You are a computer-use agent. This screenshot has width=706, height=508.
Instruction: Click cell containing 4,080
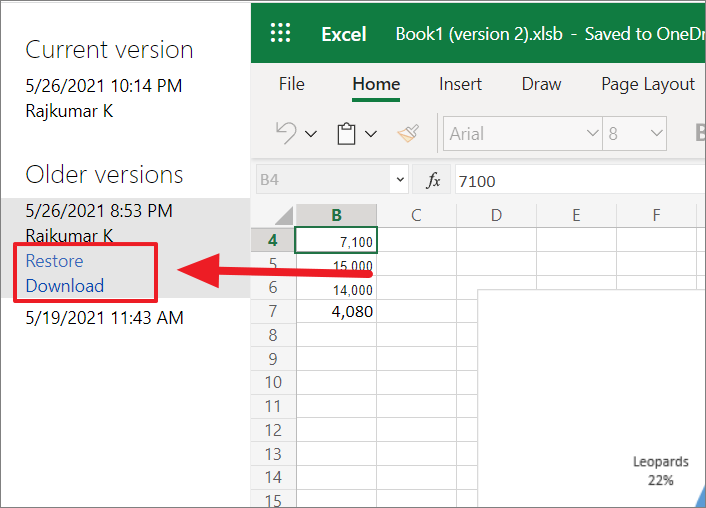pos(336,312)
